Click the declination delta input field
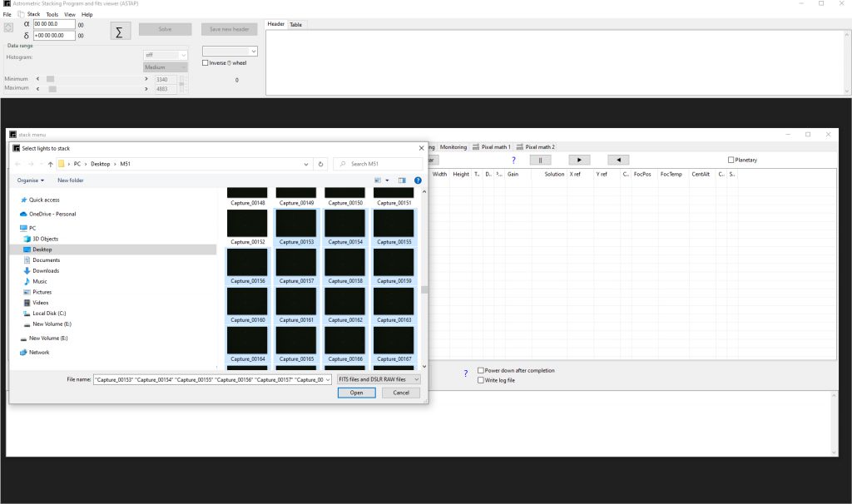 coord(54,36)
